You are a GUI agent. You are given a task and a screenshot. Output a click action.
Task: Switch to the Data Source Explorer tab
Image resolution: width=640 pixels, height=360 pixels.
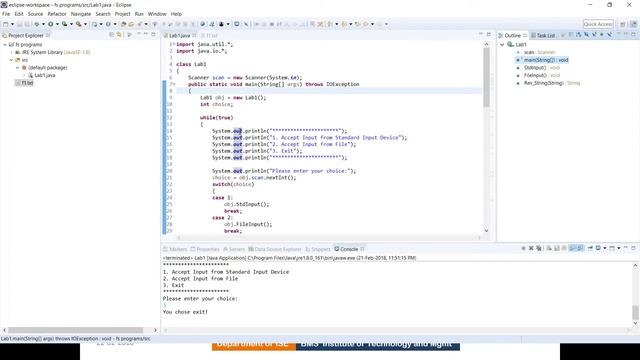pos(275,249)
